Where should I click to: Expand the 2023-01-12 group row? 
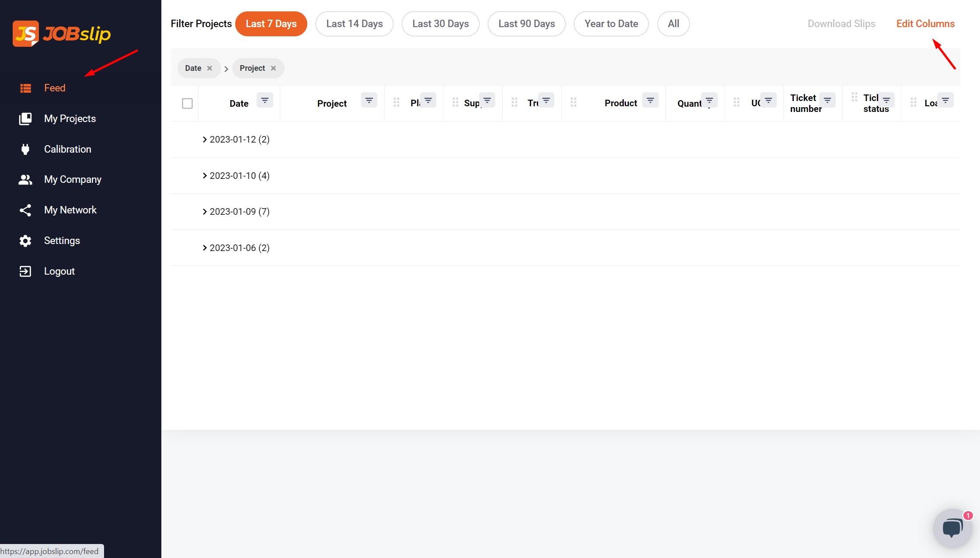[205, 139]
